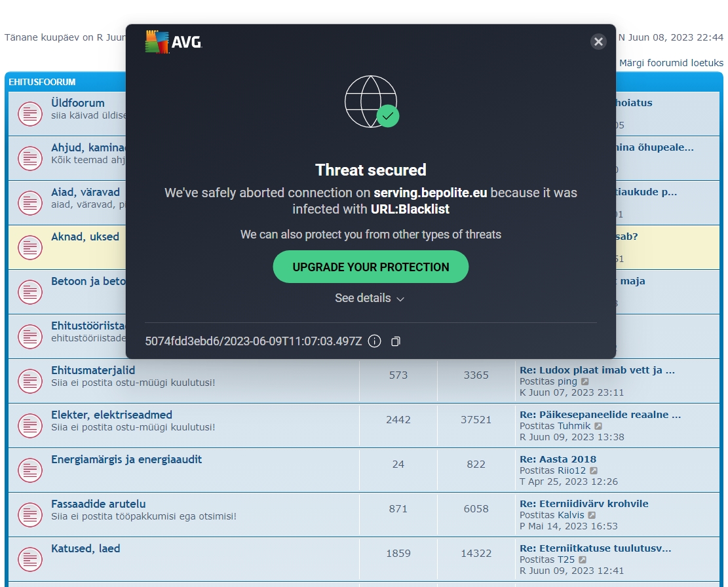Click the EHITUSFOORUM category header
This screenshot has height=587, width=728.
tap(42, 82)
